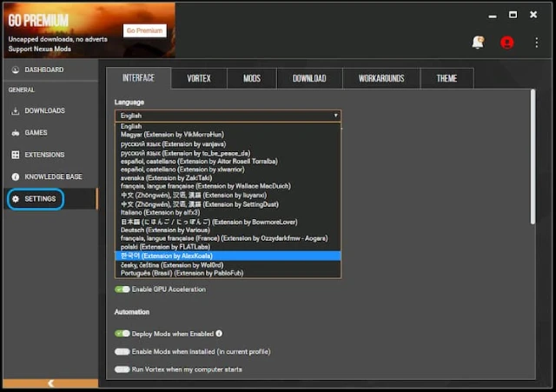Select Russian extension by to_be_peace_da
The height and width of the screenshot is (392, 556).
click(228, 153)
